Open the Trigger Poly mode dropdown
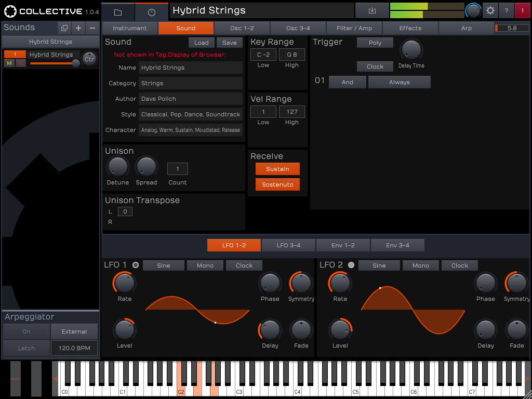Screen dimensions: 532x399 (x=375, y=43)
